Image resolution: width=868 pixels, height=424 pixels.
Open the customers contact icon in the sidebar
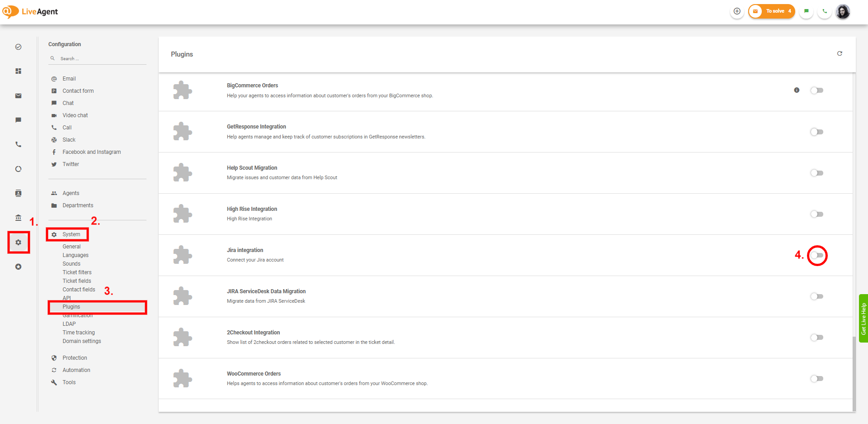click(19, 194)
